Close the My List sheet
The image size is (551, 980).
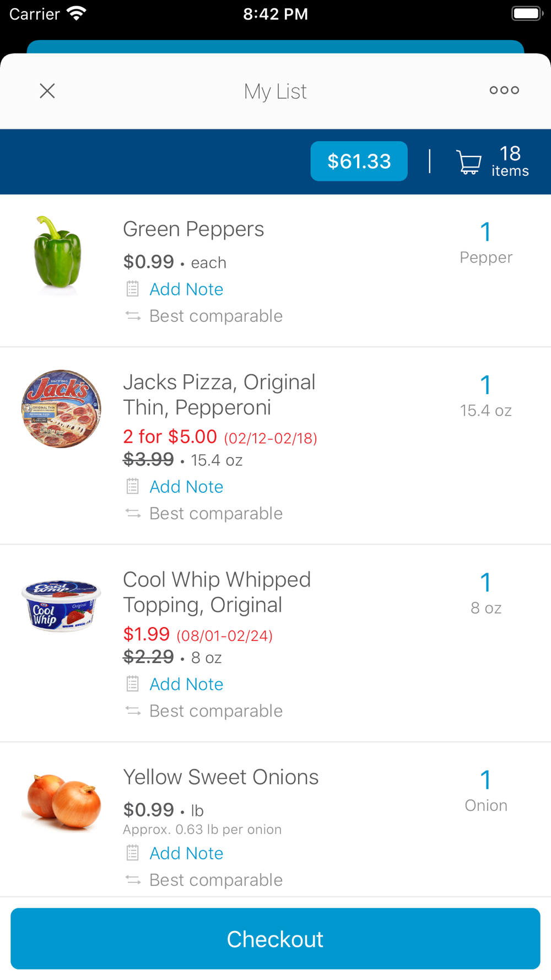tap(47, 91)
